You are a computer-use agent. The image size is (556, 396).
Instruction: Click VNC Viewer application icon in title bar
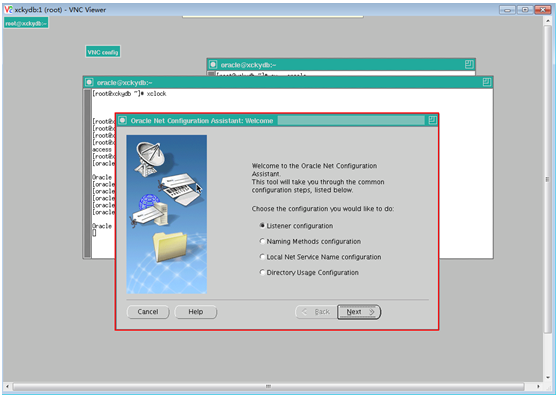pos(9,10)
